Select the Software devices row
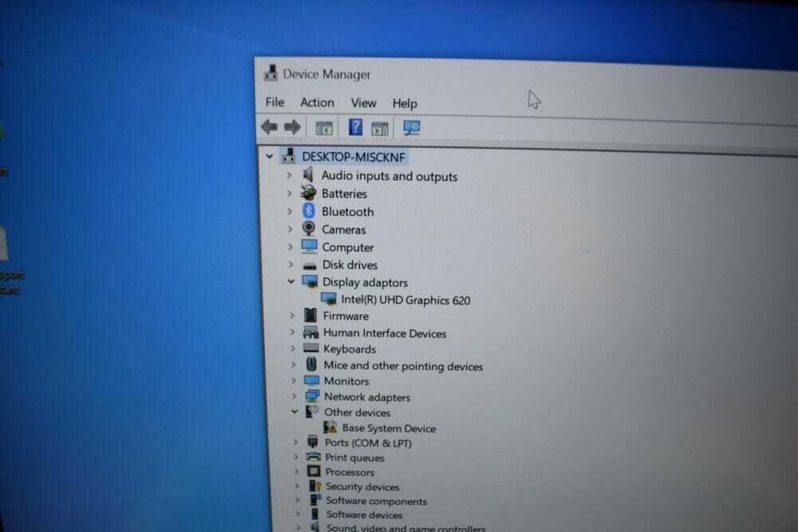The image size is (798, 532). [x=364, y=514]
